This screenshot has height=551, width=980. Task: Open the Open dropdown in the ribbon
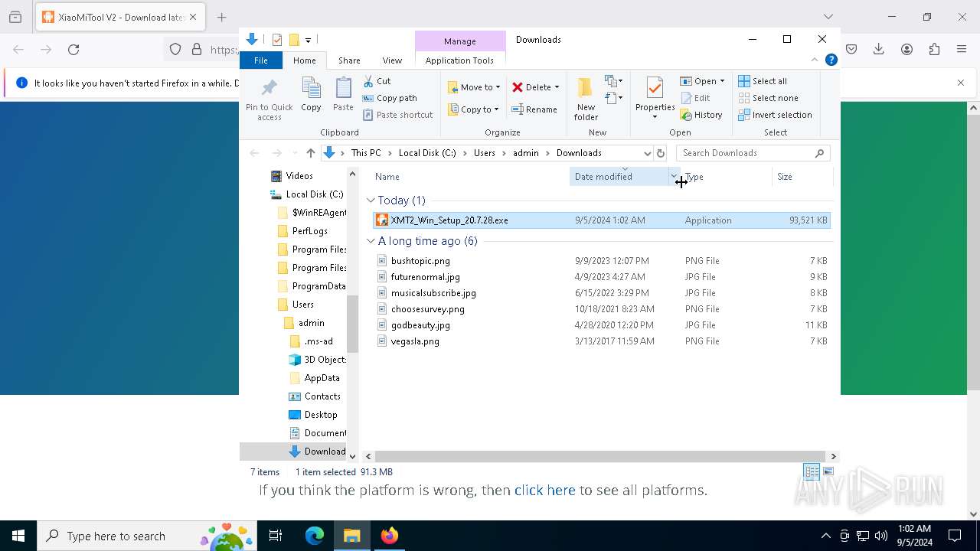(701, 81)
